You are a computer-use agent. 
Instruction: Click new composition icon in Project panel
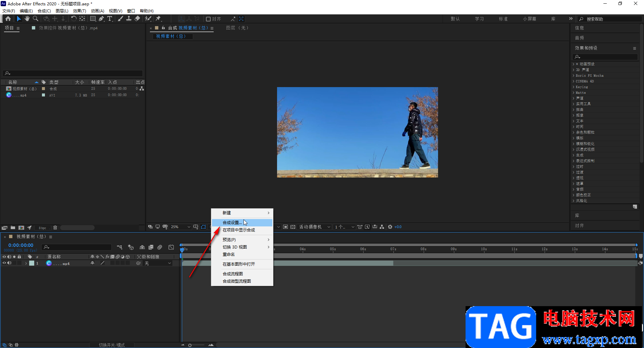[21, 228]
